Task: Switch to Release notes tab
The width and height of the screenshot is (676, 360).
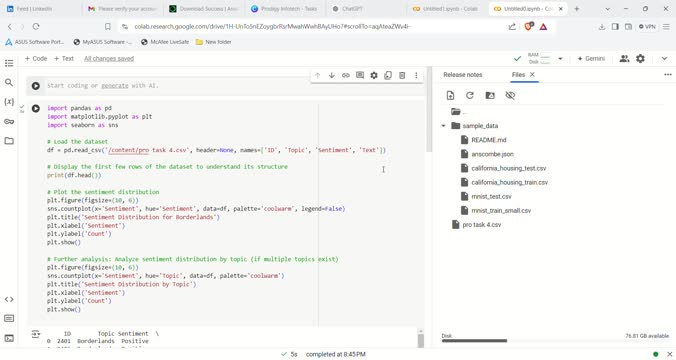Action: (x=463, y=75)
